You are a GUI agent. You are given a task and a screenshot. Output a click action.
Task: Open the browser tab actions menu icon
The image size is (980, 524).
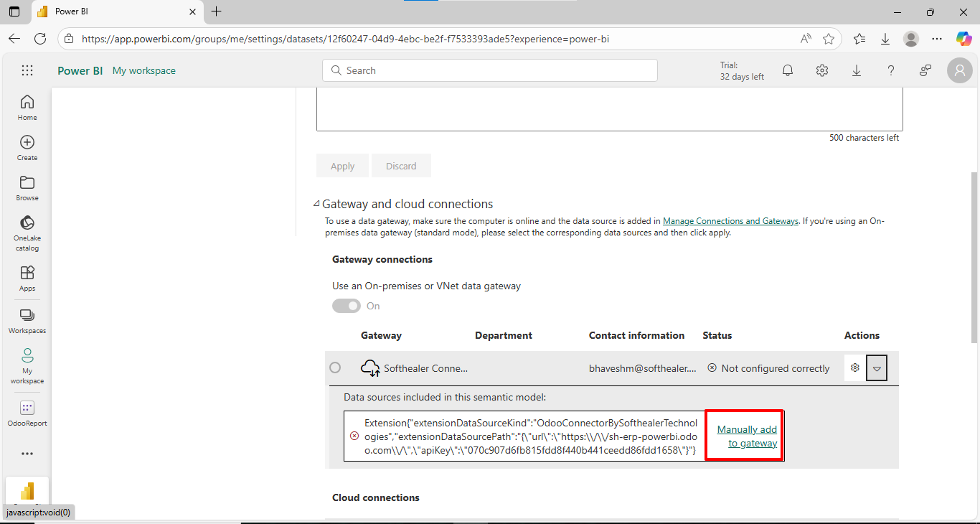tap(14, 11)
